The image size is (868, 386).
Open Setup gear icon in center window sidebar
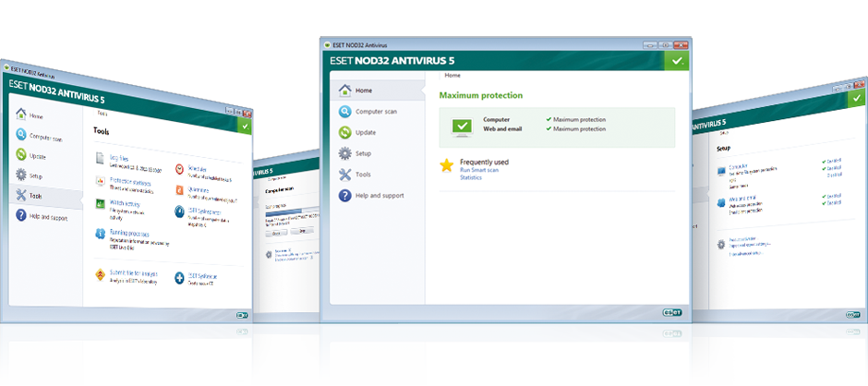click(344, 153)
